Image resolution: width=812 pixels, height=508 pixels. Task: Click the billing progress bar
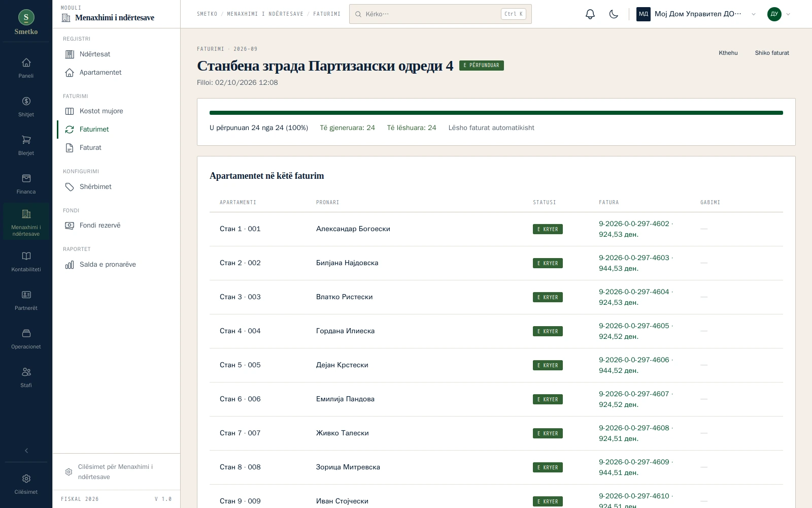tap(496, 113)
